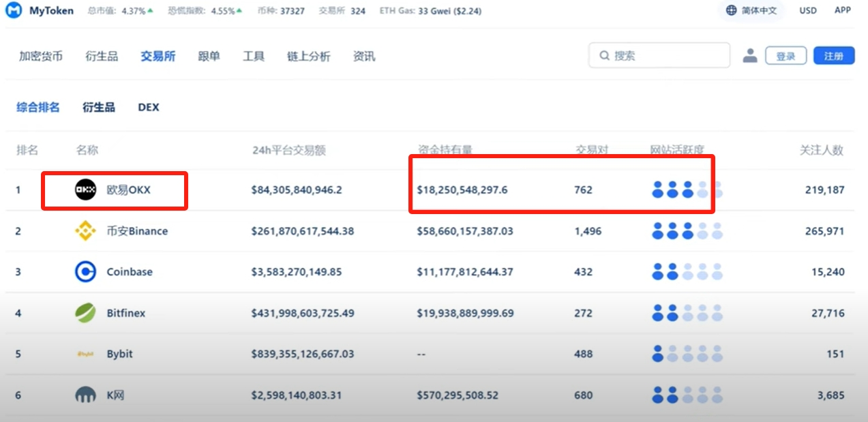Screen dimensions: 868x422
Task: Switch to the DEX tab
Action: 149,107
